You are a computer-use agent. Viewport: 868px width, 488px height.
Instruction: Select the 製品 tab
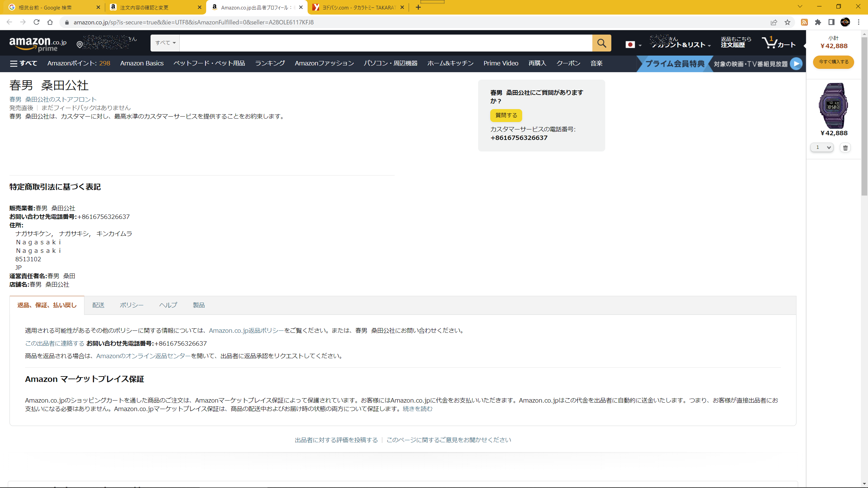pyautogui.click(x=199, y=305)
